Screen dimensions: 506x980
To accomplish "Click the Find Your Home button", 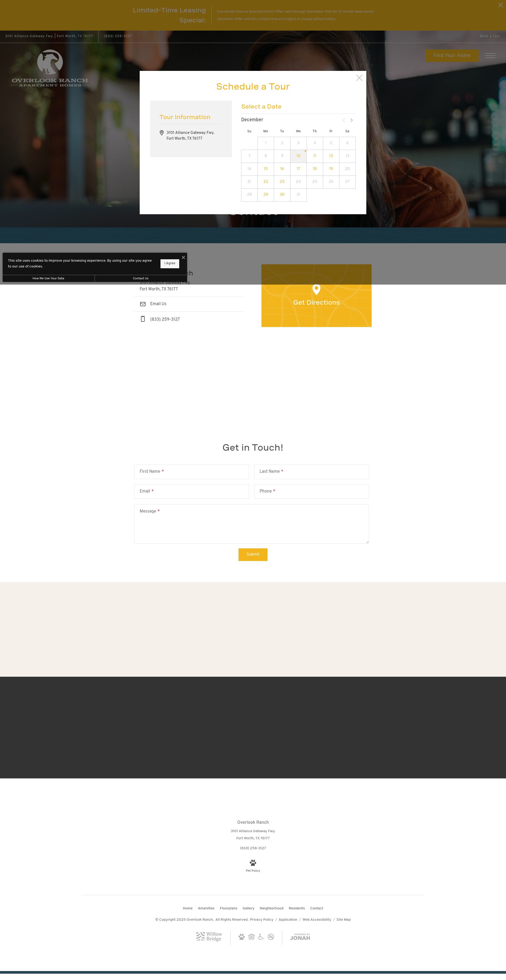I will click(x=452, y=56).
